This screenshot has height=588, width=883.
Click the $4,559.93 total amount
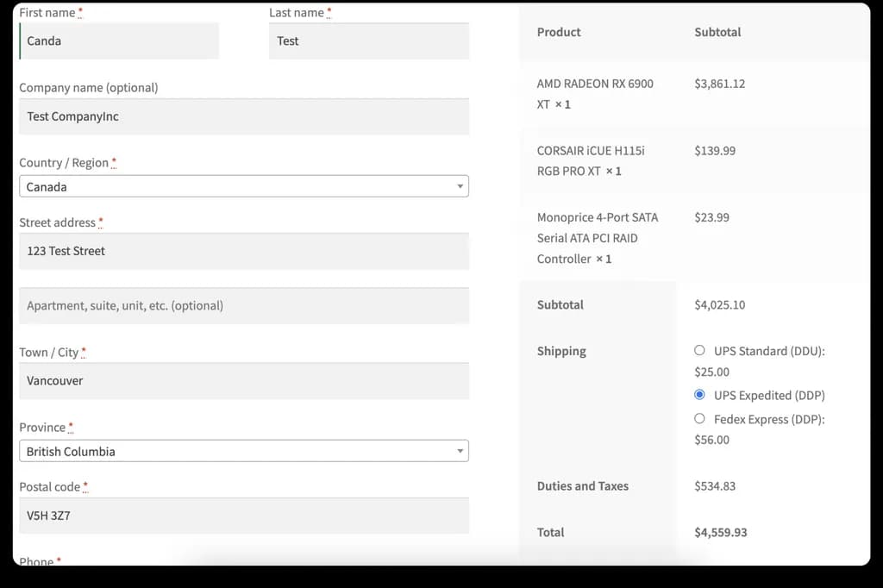(721, 532)
